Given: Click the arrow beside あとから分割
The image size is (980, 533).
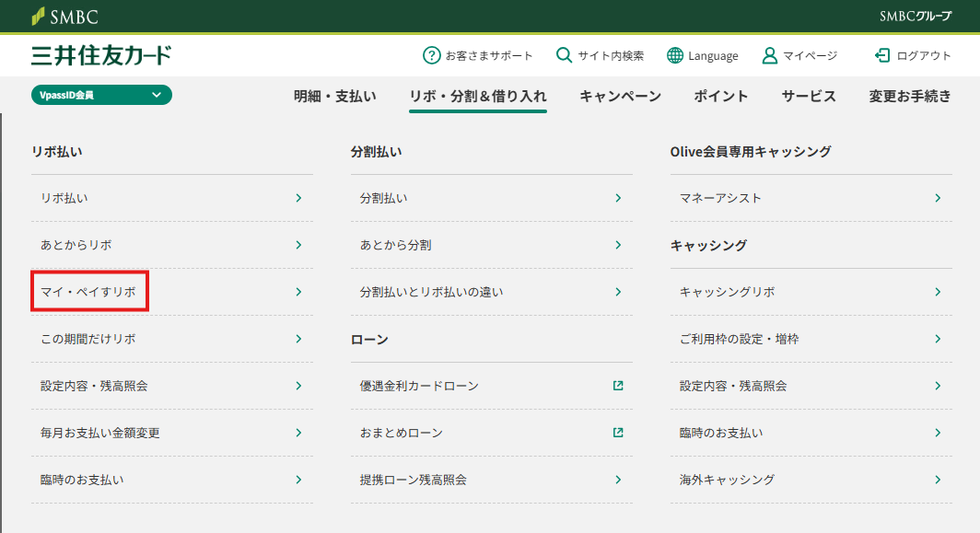Looking at the screenshot, I should pyautogui.click(x=618, y=245).
